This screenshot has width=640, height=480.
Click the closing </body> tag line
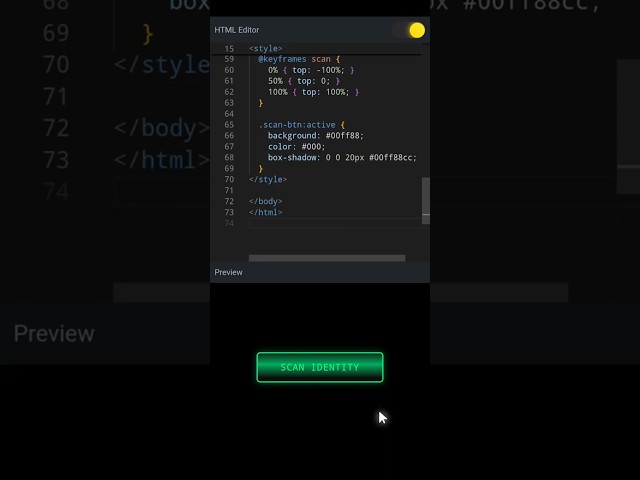click(265, 201)
